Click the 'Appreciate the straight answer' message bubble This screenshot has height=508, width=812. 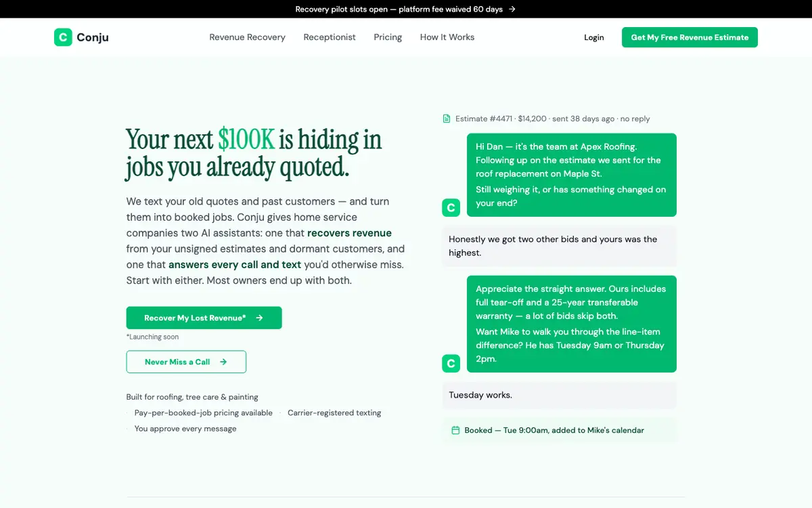click(572, 324)
